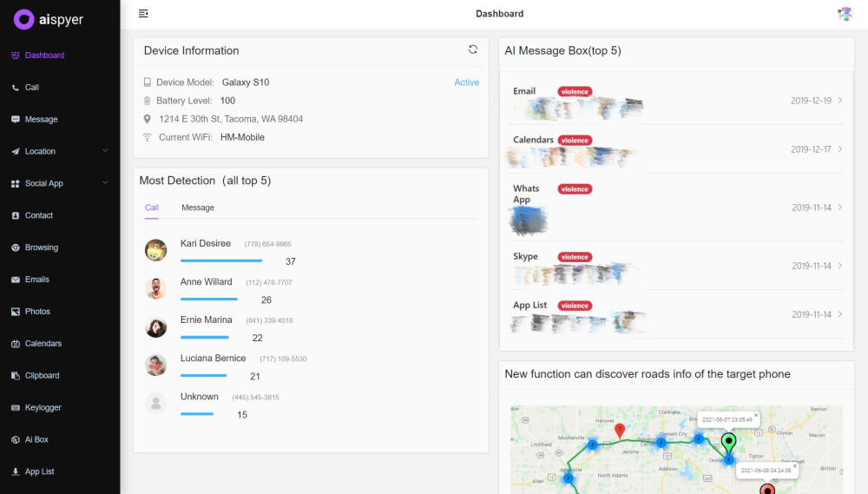Click the violence tag on Skype
The image size is (868, 494).
(x=575, y=257)
